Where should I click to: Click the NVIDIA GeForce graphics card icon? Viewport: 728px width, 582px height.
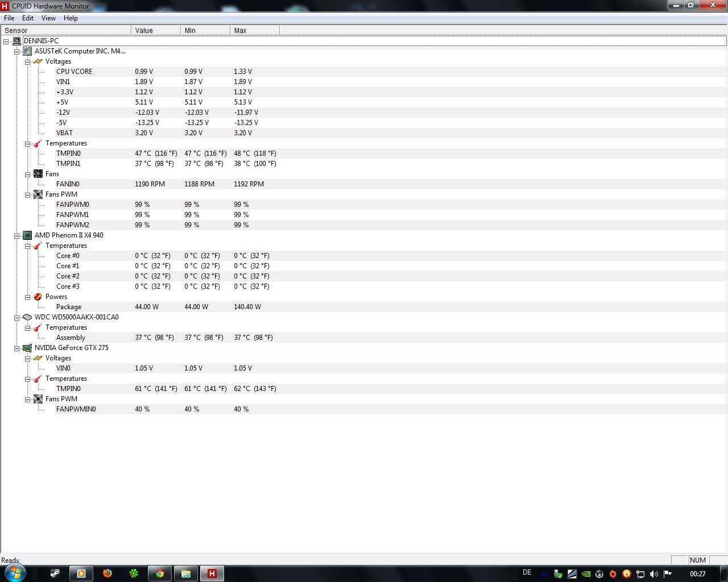27,348
